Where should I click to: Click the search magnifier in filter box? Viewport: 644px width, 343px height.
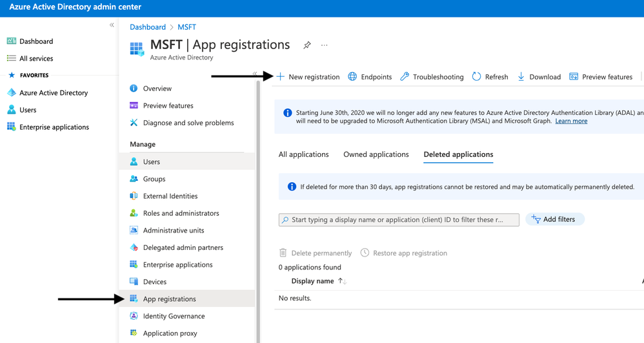(285, 220)
